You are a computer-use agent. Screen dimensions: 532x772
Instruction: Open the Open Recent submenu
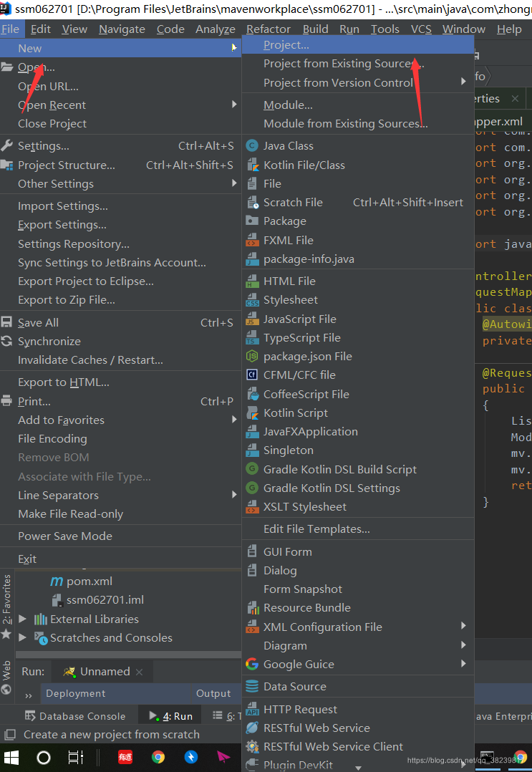point(120,105)
